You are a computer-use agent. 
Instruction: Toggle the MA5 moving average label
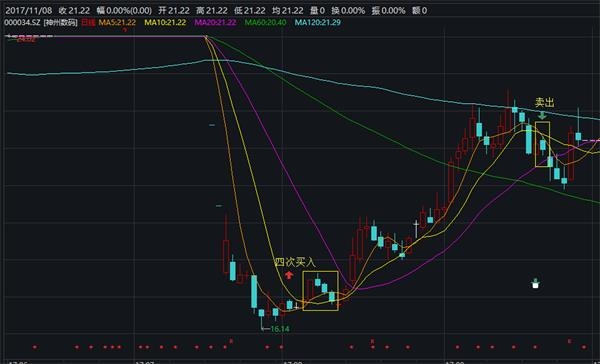(x=117, y=23)
